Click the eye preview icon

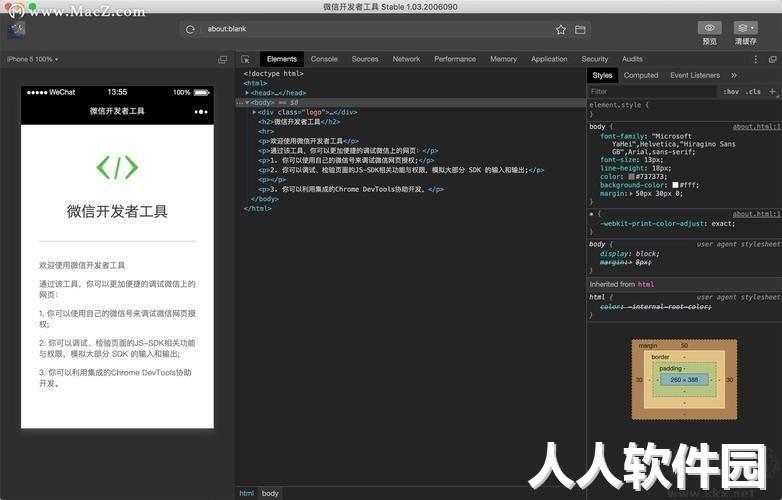pyautogui.click(x=709, y=28)
